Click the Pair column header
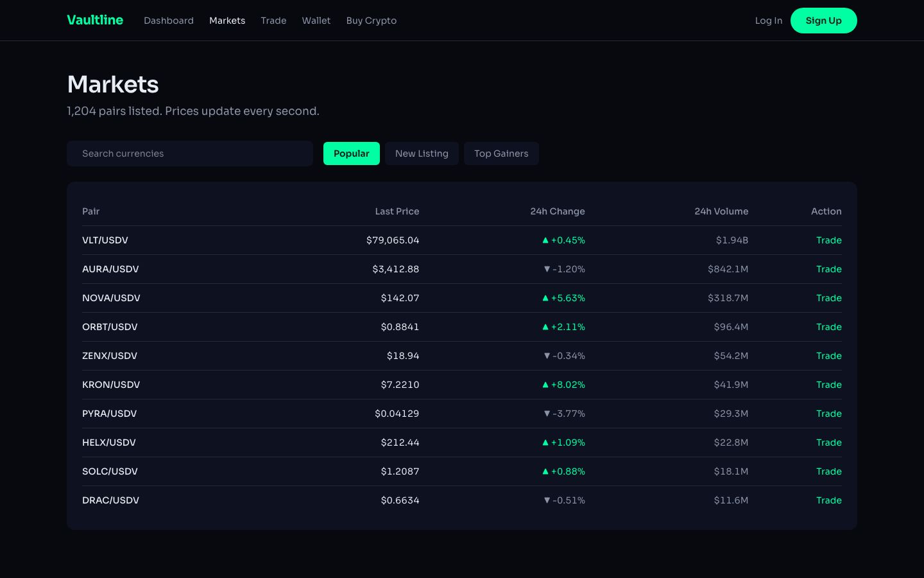The image size is (924, 578). click(91, 211)
